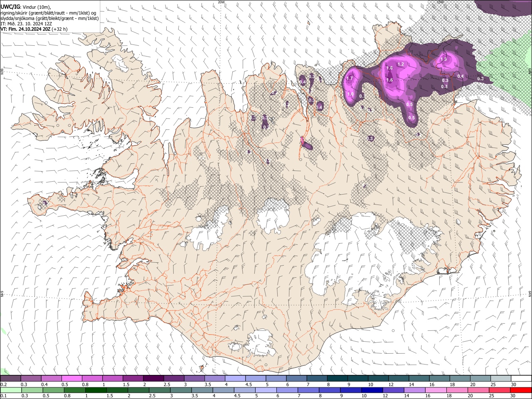The width and height of the screenshot is (532, 399).
Task: Click the 0.1 label on the lower rain scale
Action: point(3,396)
